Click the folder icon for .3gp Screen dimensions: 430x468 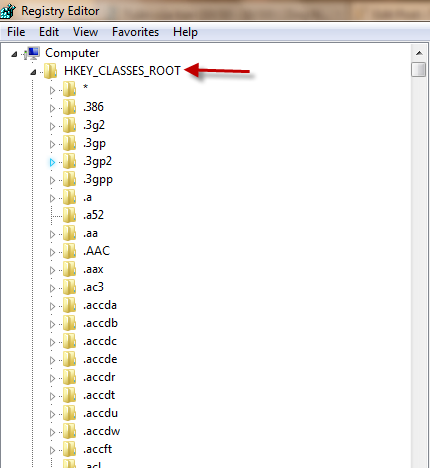(x=69, y=143)
